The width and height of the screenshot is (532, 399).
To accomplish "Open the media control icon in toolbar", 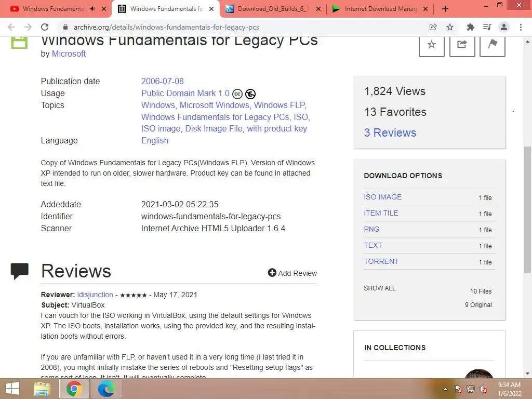I will click(x=487, y=27).
